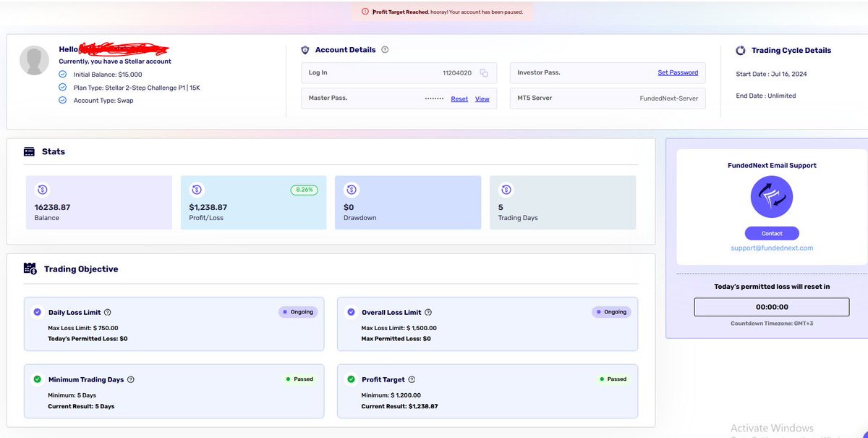The height and width of the screenshot is (438, 868).
Task: Click Today's Permitted Loss: $0 text
Action: pyautogui.click(x=88, y=339)
